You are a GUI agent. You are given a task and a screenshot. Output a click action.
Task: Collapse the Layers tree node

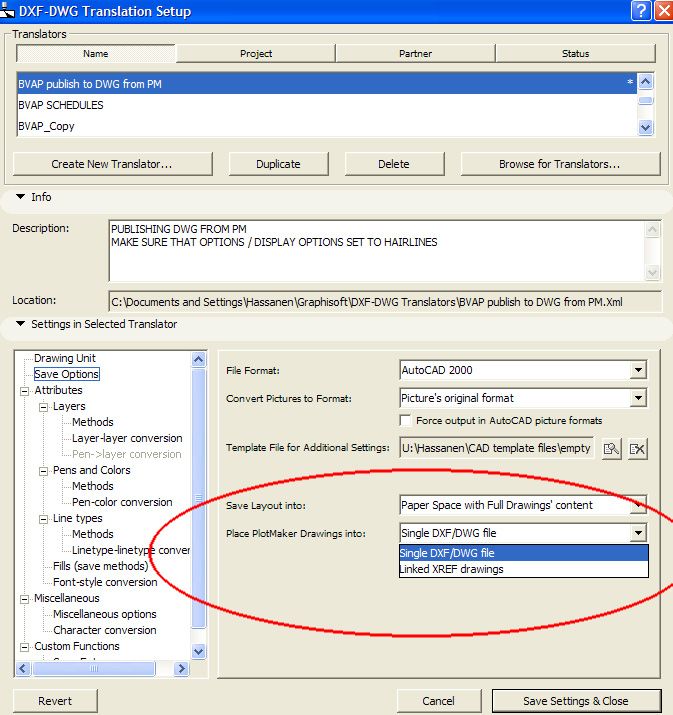(x=43, y=407)
